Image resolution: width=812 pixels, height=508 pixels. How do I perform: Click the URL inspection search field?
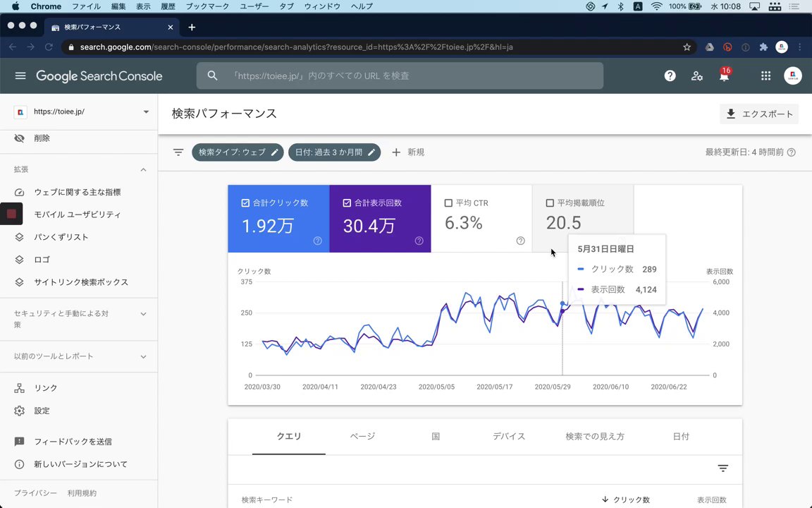(x=400, y=75)
